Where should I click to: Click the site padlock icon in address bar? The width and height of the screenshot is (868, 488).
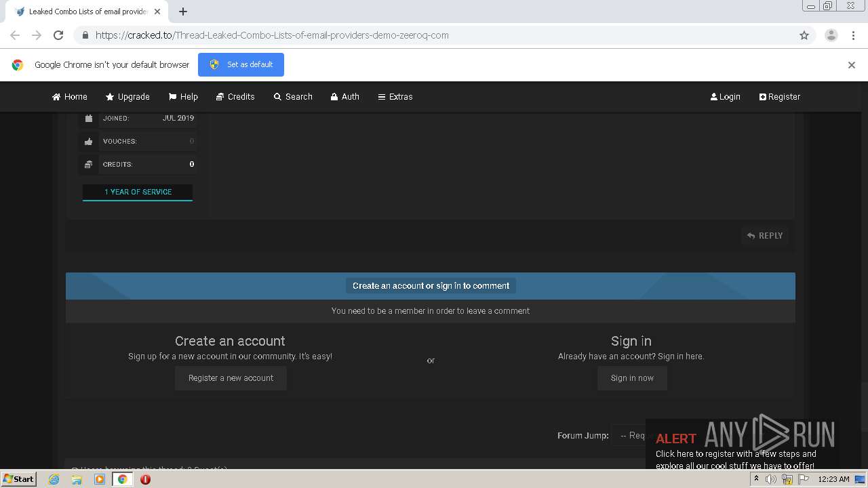pos(85,35)
